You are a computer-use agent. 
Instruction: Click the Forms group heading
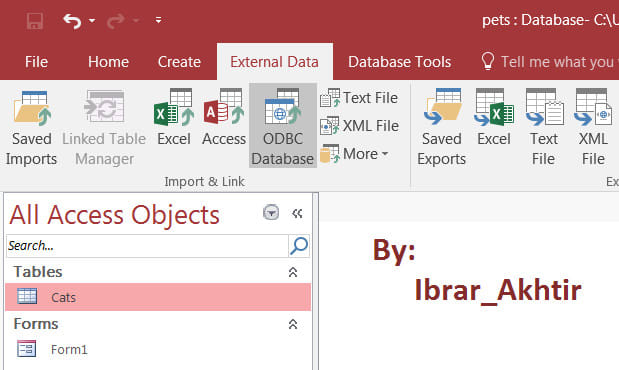[36, 324]
